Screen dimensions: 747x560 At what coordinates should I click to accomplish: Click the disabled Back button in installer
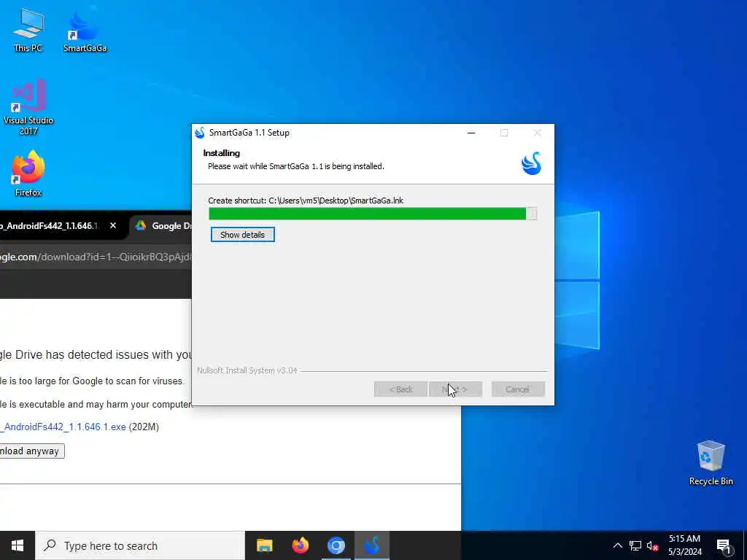(400, 389)
